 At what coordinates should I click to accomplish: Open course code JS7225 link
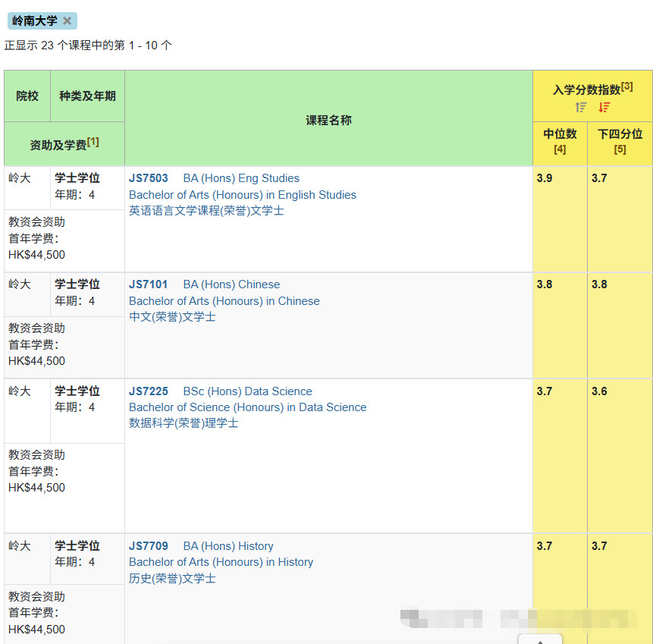tap(148, 391)
